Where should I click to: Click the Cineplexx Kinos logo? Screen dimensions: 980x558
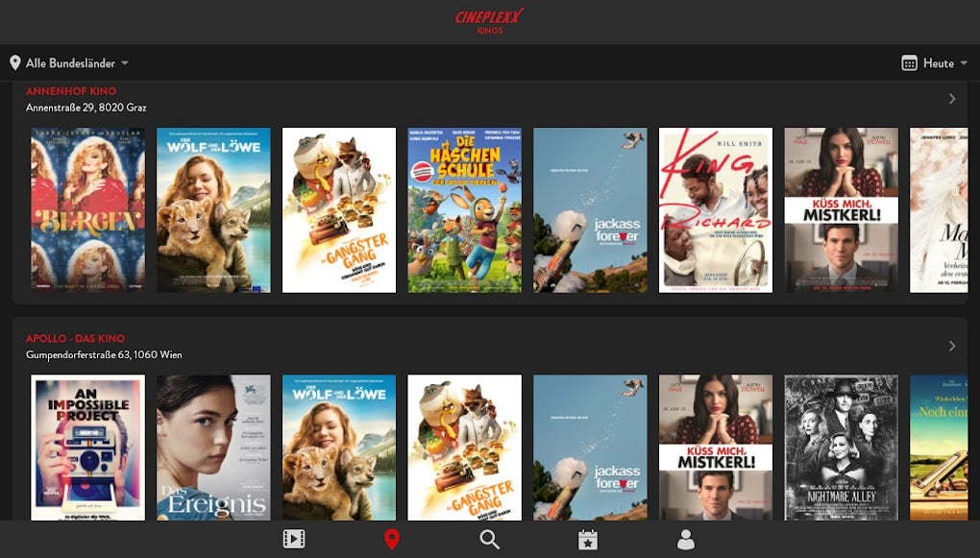[x=490, y=21]
